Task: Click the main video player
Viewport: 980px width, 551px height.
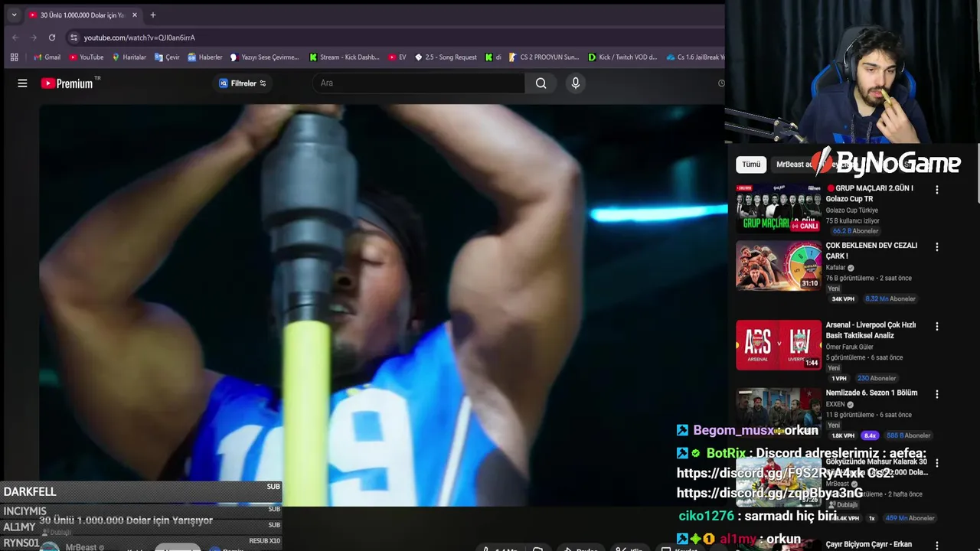Action: pos(382,305)
